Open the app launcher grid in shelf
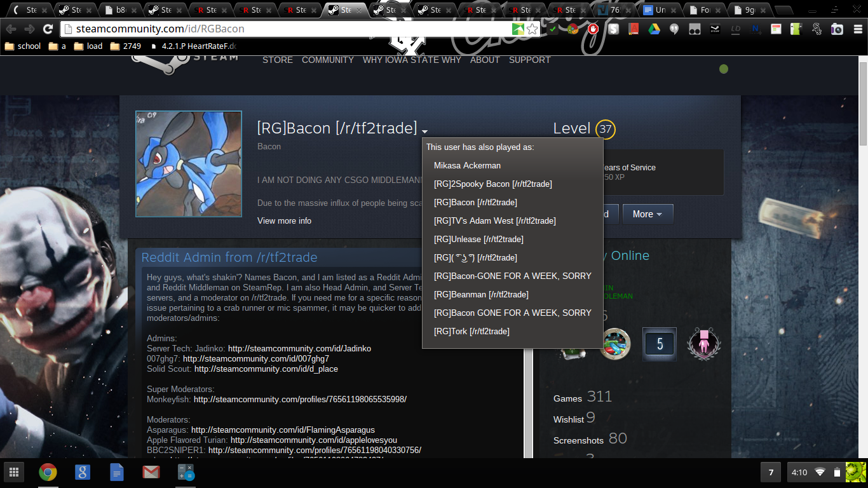868x488 pixels. 14,472
